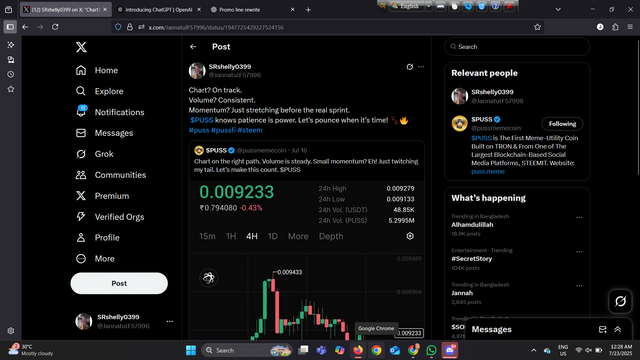Click into the X Search field

517,47
